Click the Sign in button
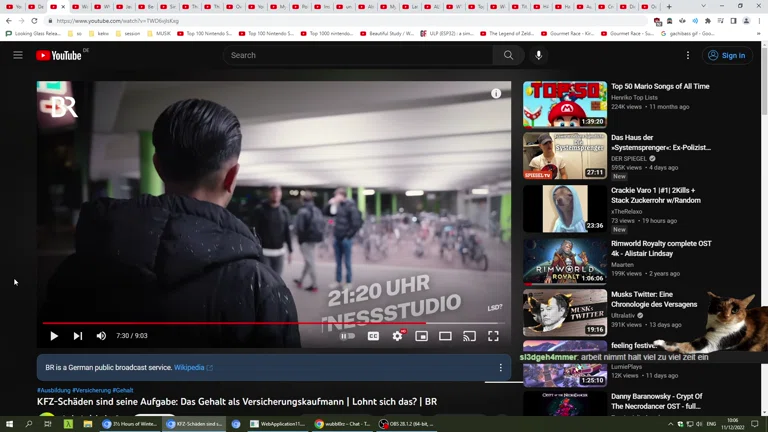The height and width of the screenshot is (432, 768). click(x=727, y=55)
